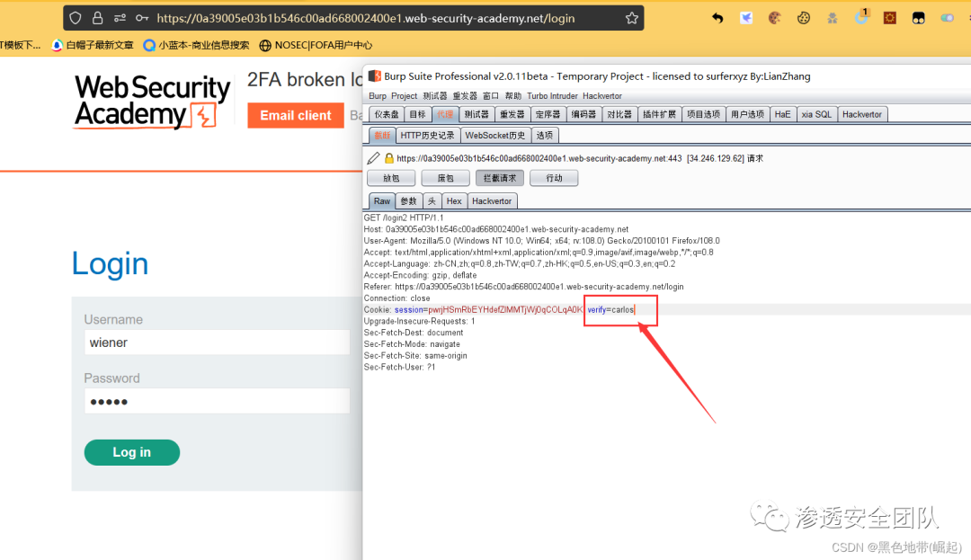The image size is (971, 560).
Task: Switch to the 仪表盘 tab
Action: click(387, 114)
